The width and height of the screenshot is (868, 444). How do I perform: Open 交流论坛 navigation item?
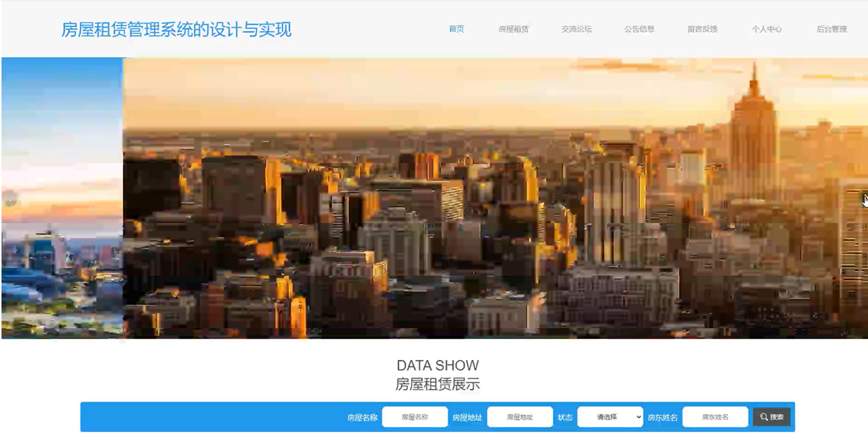576,29
